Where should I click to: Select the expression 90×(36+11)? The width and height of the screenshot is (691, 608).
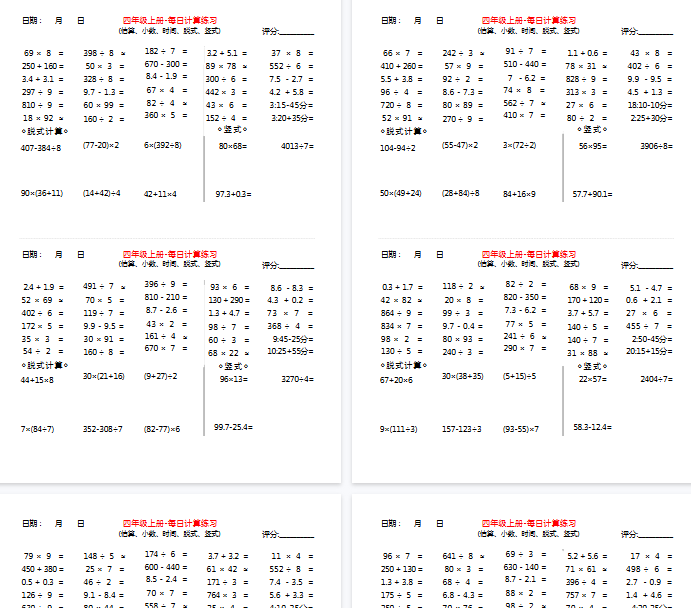coord(42,193)
